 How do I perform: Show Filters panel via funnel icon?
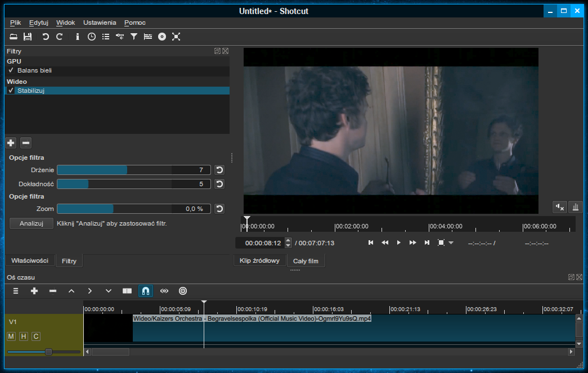134,37
